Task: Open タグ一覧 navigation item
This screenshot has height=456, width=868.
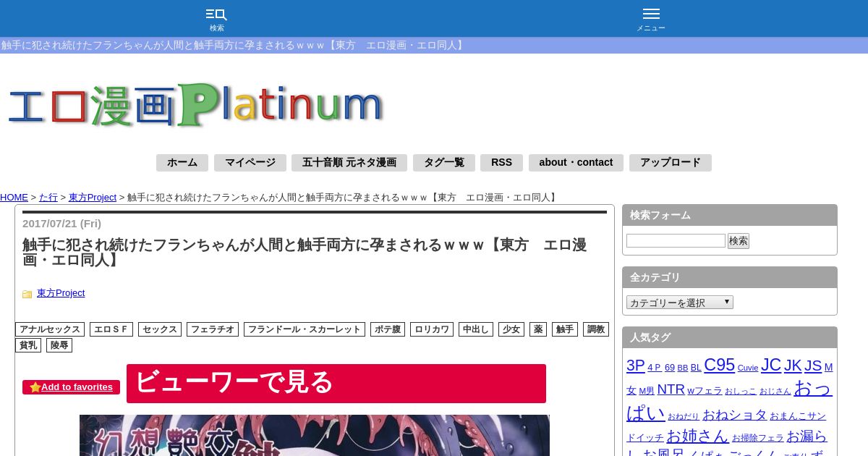Action: click(x=444, y=162)
